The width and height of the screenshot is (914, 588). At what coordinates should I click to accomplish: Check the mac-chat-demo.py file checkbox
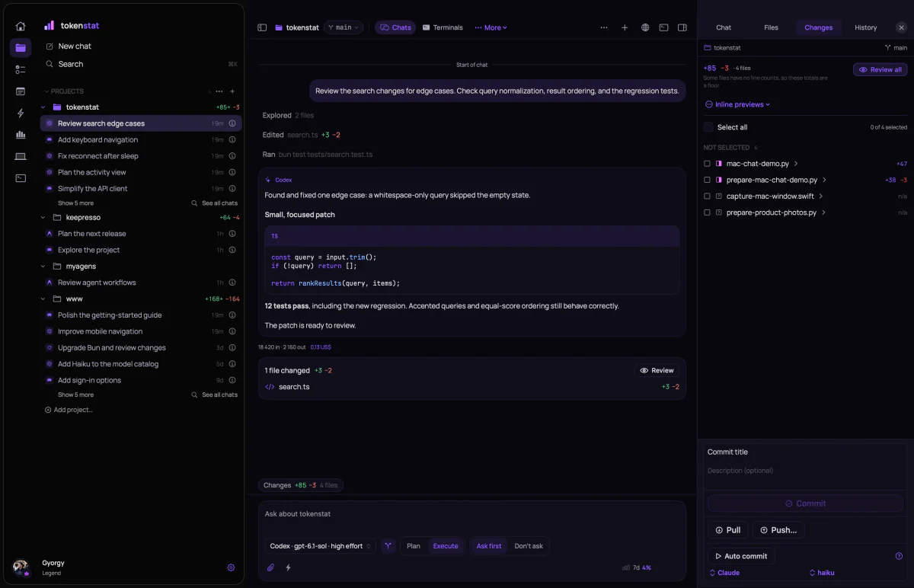tap(708, 164)
